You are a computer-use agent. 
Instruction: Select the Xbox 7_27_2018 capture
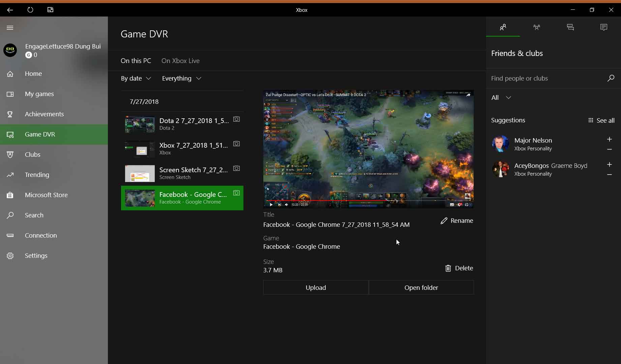click(182, 149)
